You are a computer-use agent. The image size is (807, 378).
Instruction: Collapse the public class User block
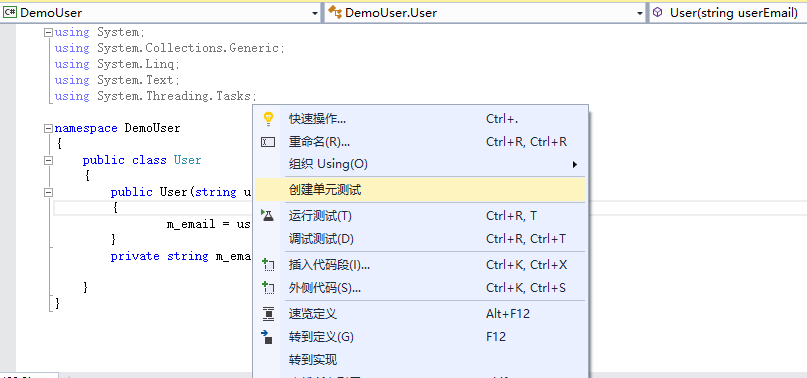(x=48, y=160)
